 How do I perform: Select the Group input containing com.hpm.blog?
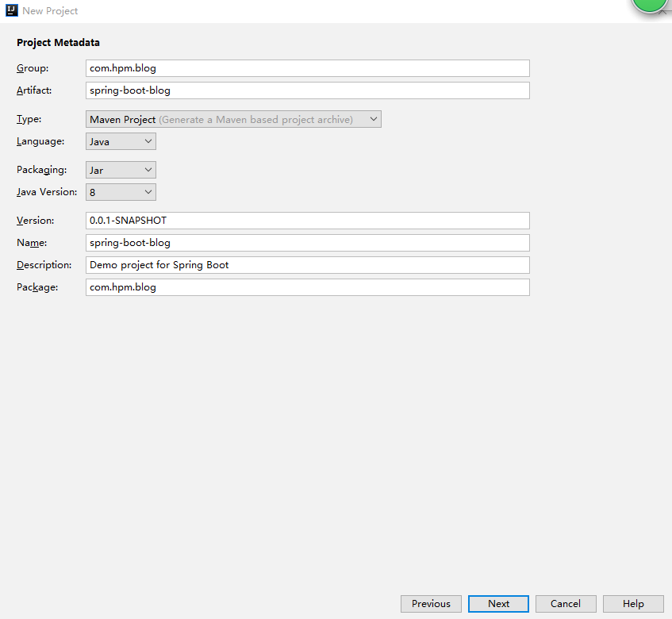click(x=307, y=68)
